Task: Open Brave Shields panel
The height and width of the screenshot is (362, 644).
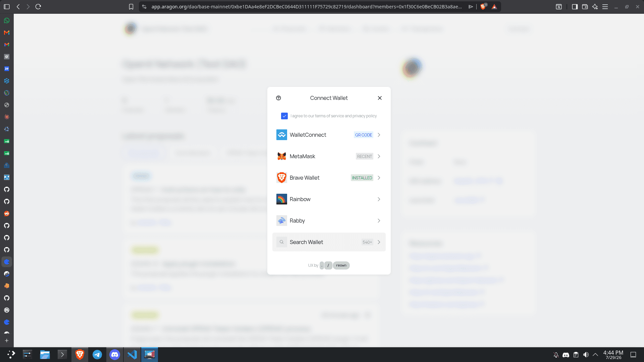Action: pos(483,7)
